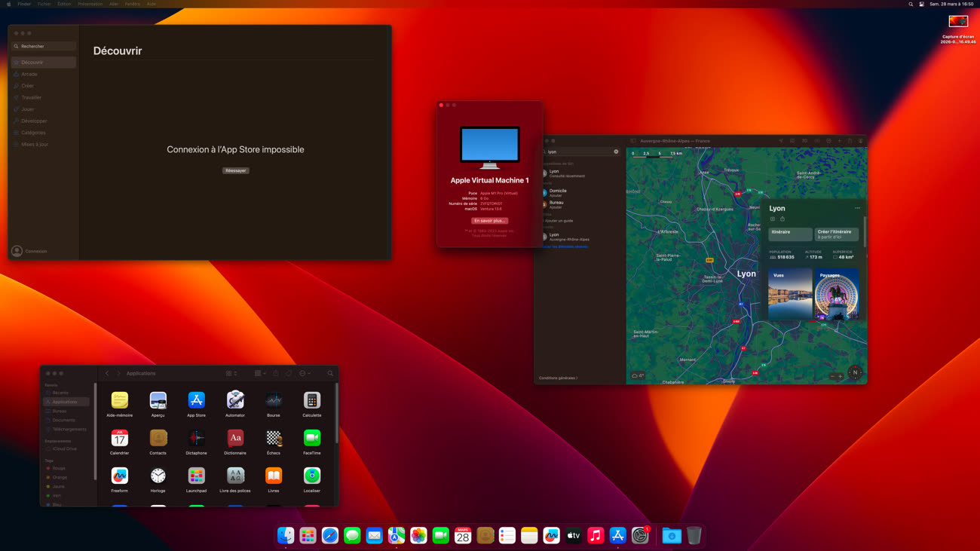Clear the lyon search field in Maps

(616, 152)
